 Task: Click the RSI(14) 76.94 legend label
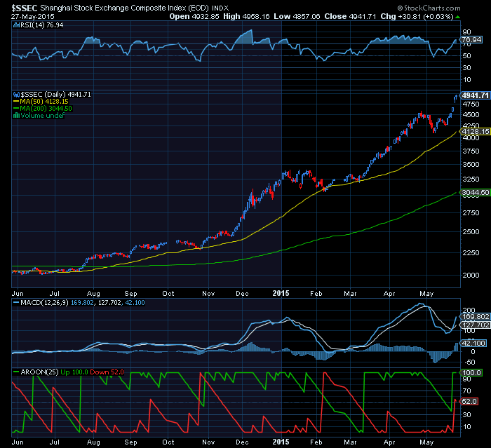pyautogui.click(x=41, y=25)
